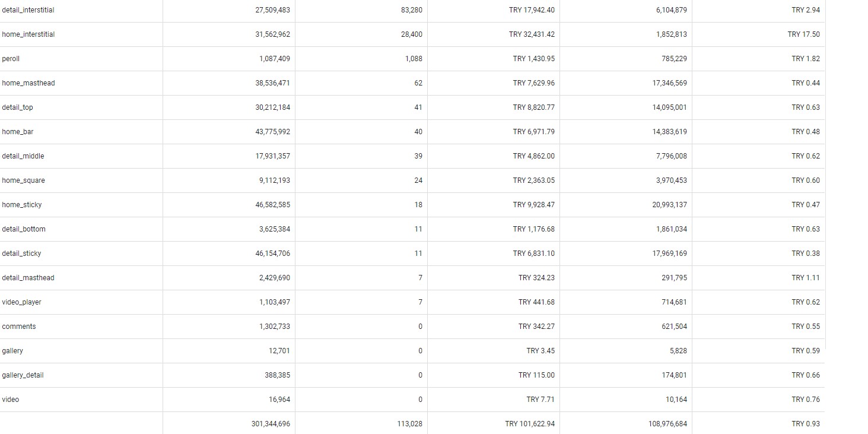Viewport: 868px width, 434px height.
Task: Click the detail_masthead row label
Action: click(x=28, y=278)
